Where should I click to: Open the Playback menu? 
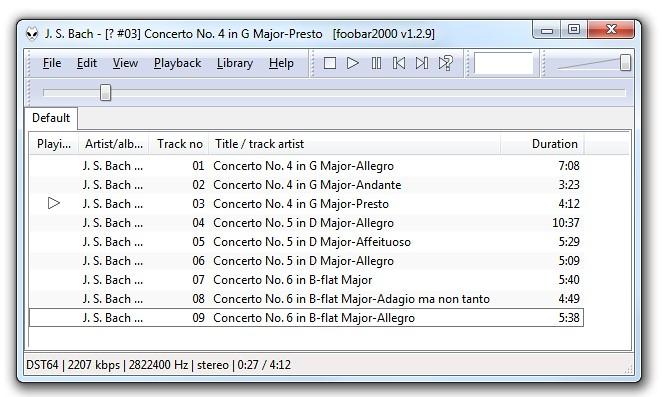[178, 63]
